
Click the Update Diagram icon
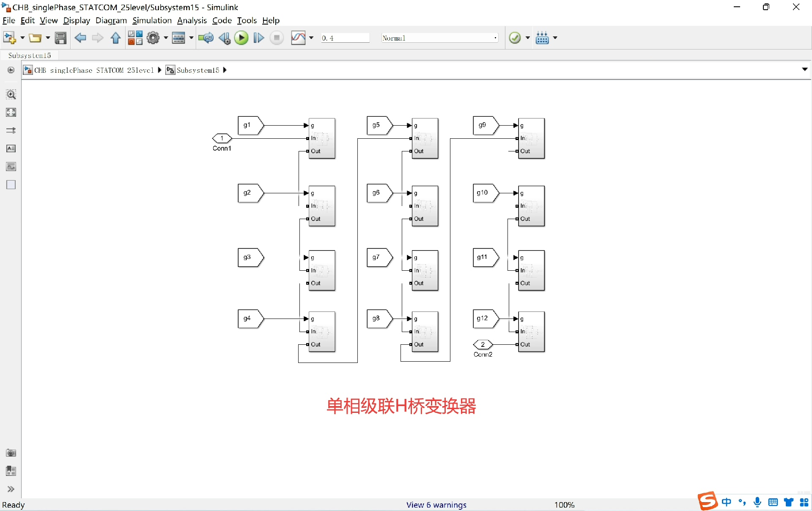tap(206, 38)
